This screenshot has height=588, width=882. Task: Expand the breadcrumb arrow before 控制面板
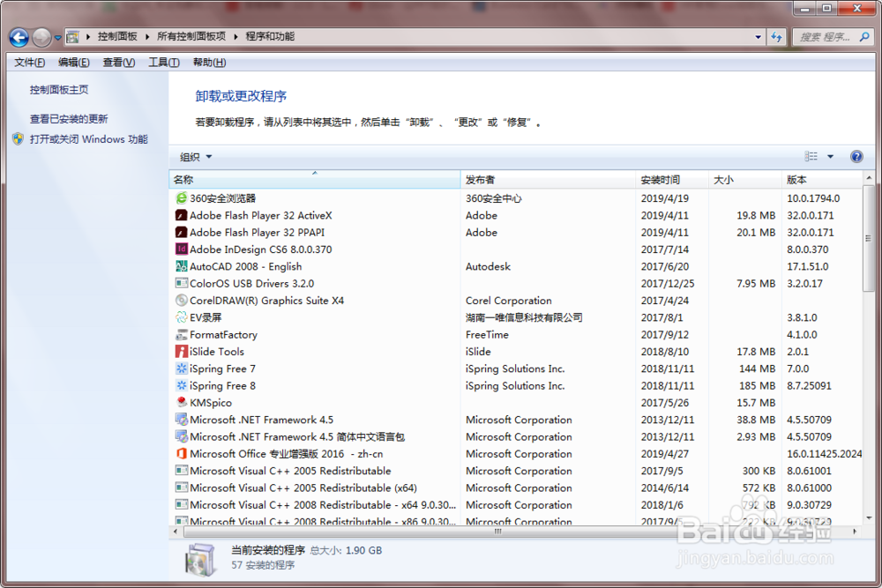(x=87, y=36)
